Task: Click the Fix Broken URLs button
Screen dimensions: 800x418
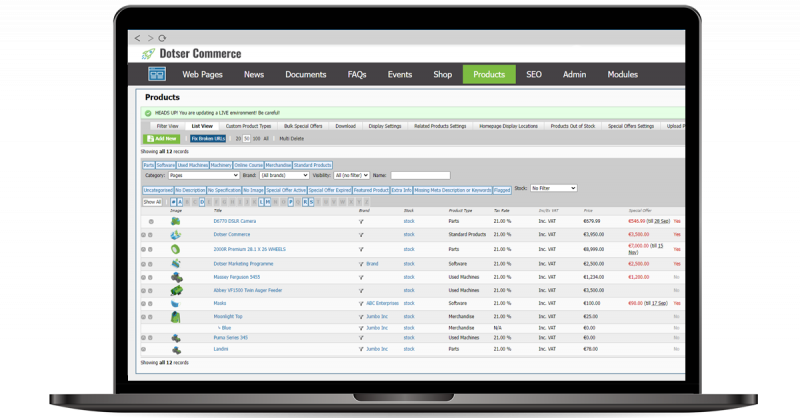Action: (x=208, y=138)
